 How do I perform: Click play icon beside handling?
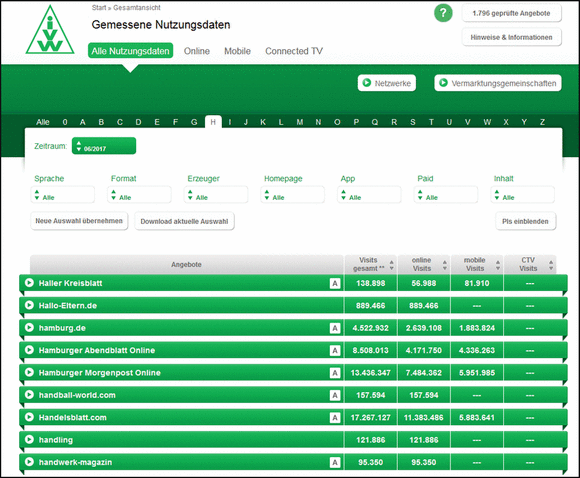(29, 440)
